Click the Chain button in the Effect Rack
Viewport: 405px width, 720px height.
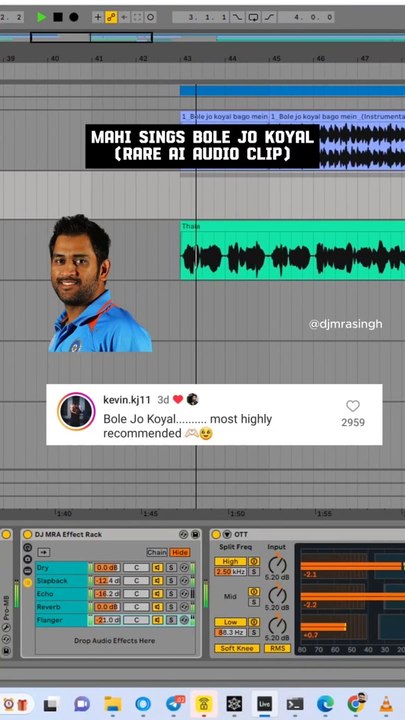[157, 552]
